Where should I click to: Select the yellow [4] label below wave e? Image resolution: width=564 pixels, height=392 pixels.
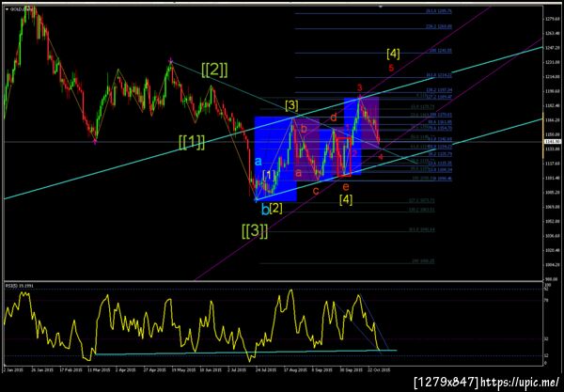tap(346, 199)
